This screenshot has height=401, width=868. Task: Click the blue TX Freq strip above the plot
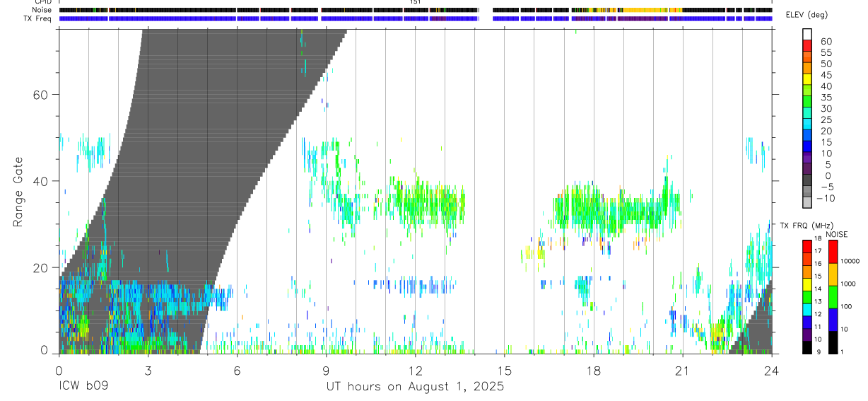[x=416, y=18]
